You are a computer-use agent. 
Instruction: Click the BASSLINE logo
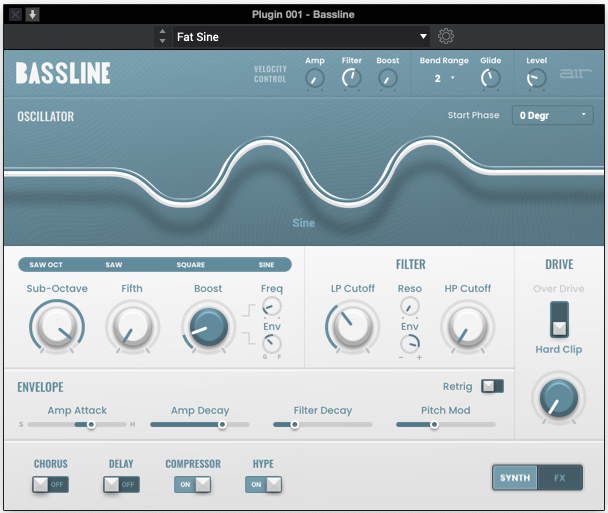click(x=63, y=73)
